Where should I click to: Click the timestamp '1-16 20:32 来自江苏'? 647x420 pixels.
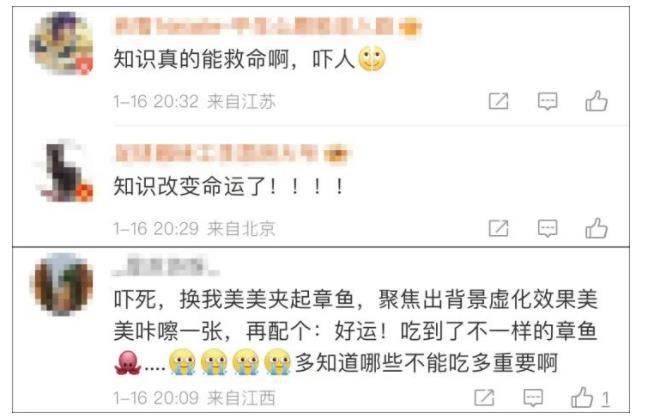tap(194, 101)
